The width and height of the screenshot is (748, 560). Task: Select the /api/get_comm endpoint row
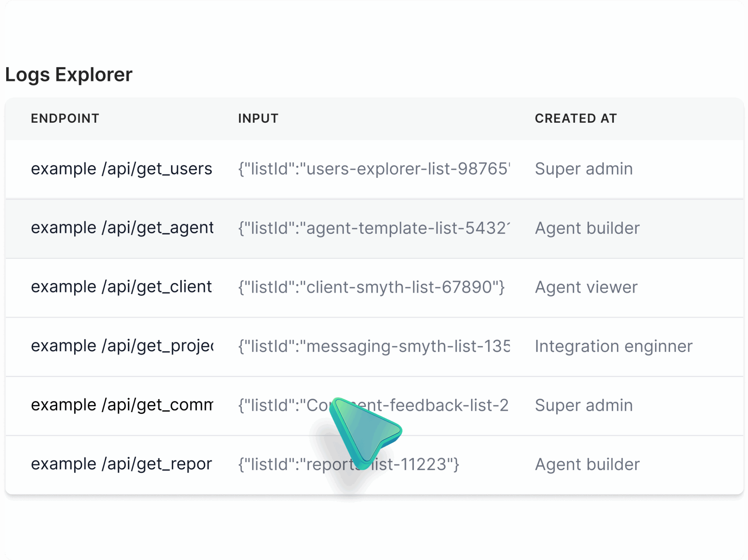tap(122, 405)
